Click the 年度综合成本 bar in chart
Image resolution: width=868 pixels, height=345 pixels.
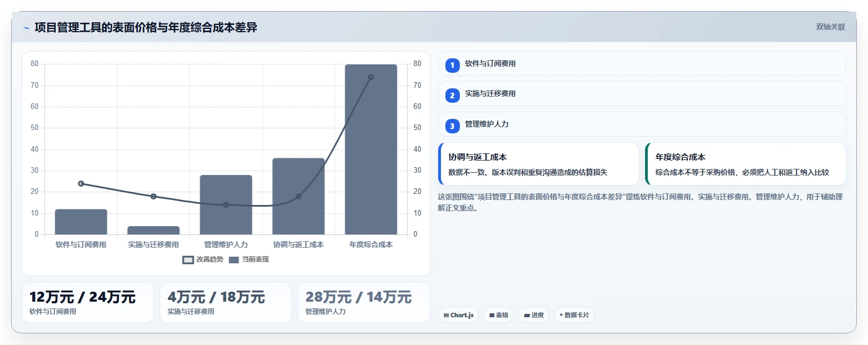tap(371, 149)
